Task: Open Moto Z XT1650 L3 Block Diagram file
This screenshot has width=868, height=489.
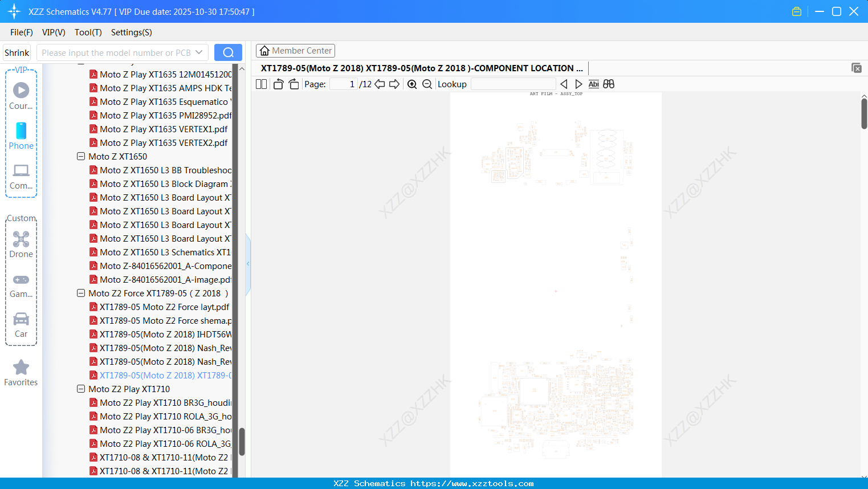Action: click(x=161, y=184)
